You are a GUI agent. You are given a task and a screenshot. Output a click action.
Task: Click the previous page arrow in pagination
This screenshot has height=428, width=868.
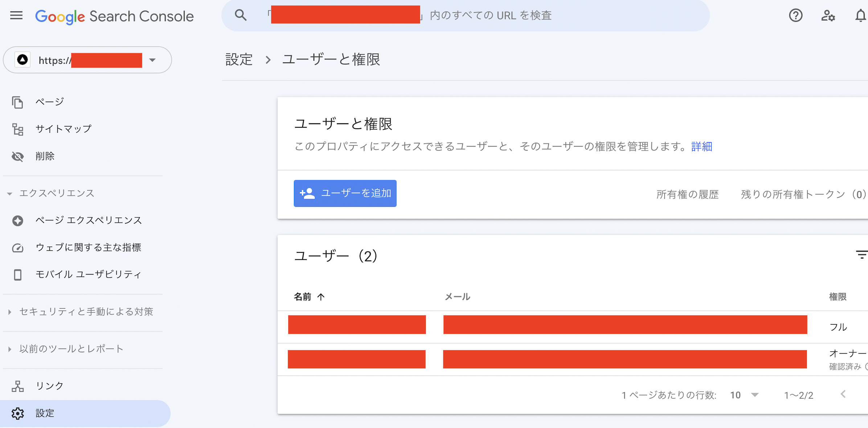[843, 394]
